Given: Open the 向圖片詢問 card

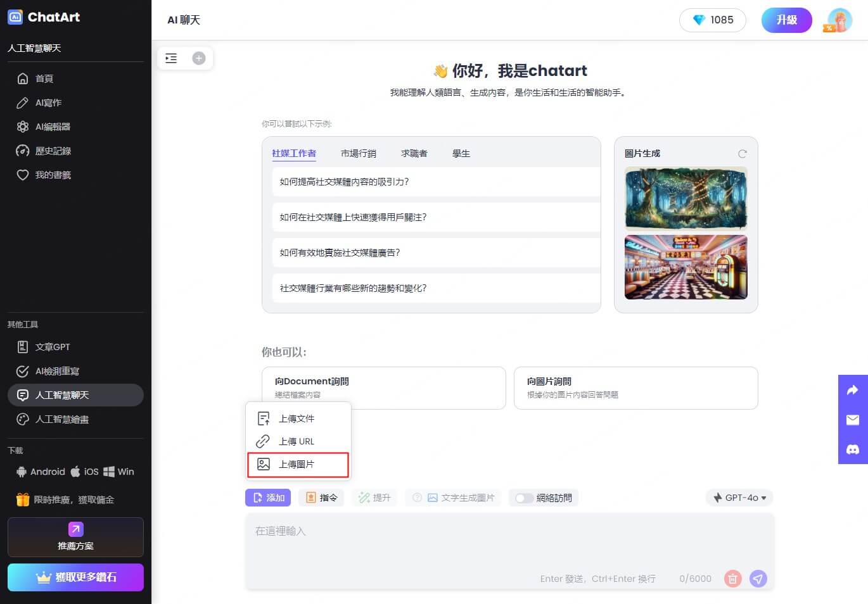Looking at the screenshot, I should tap(636, 387).
